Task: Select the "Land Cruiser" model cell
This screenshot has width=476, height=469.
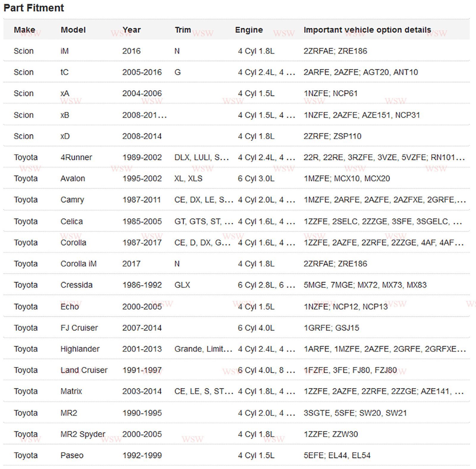Action: point(84,370)
